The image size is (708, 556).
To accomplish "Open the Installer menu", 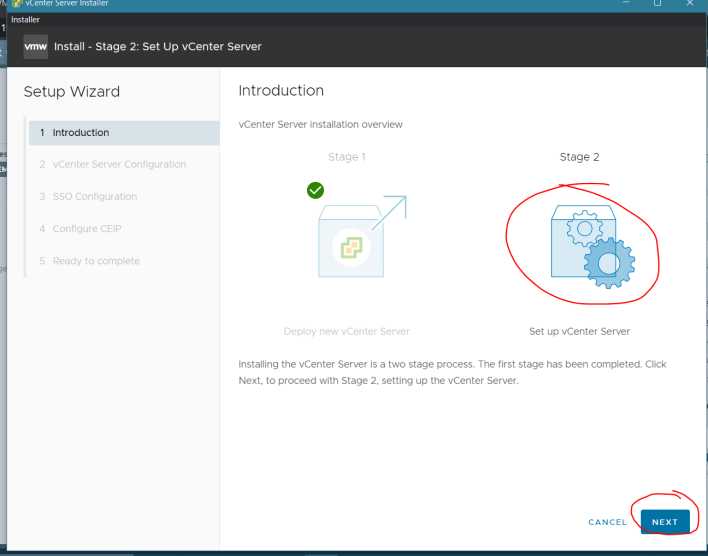I will [x=25, y=20].
